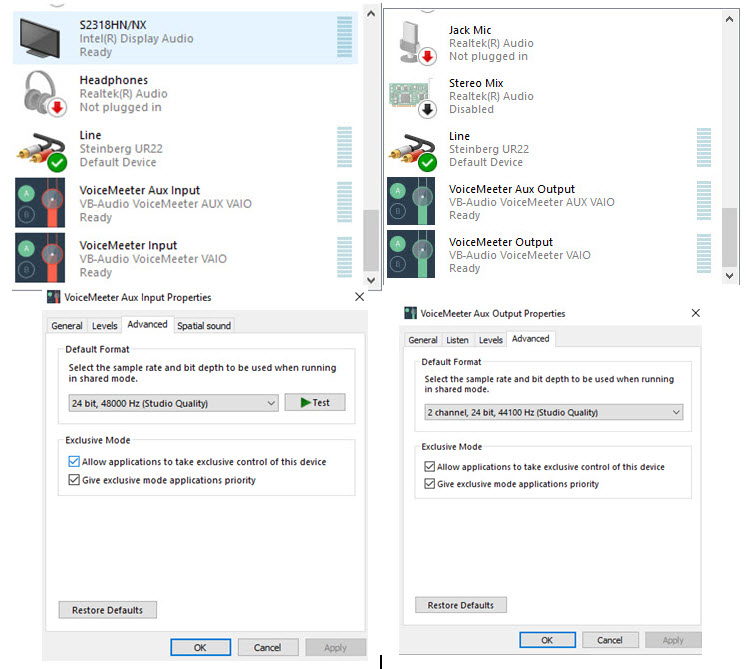Image resolution: width=746 pixels, height=669 pixels.
Task: Click OK in Aux Output Properties
Action: (547, 640)
